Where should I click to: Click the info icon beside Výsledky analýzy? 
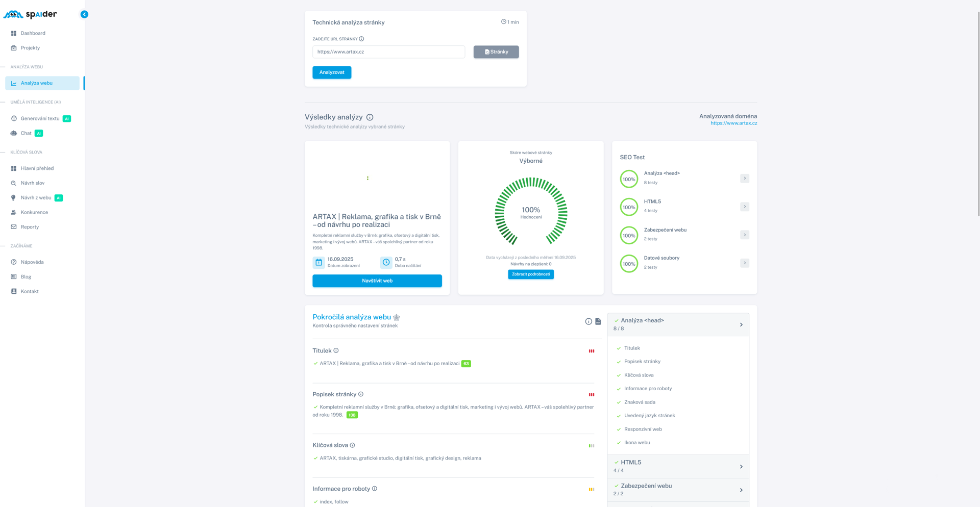click(x=370, y=117)
